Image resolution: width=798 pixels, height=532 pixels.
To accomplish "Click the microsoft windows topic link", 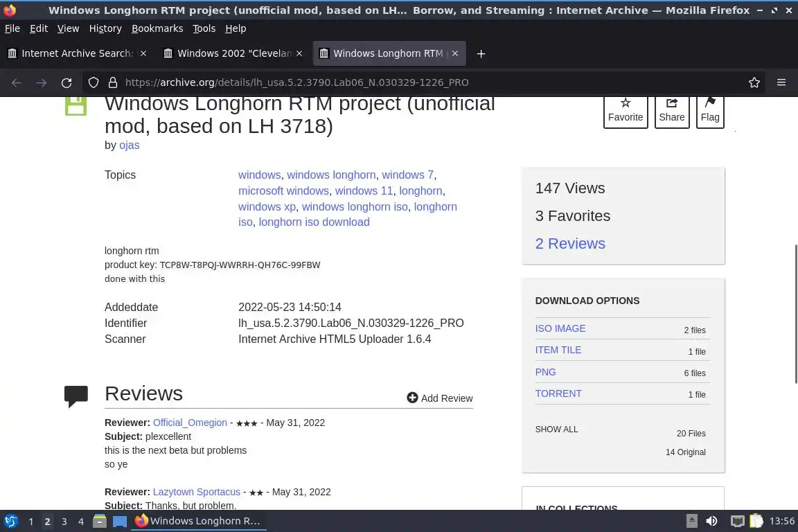I will click(283, 191).
